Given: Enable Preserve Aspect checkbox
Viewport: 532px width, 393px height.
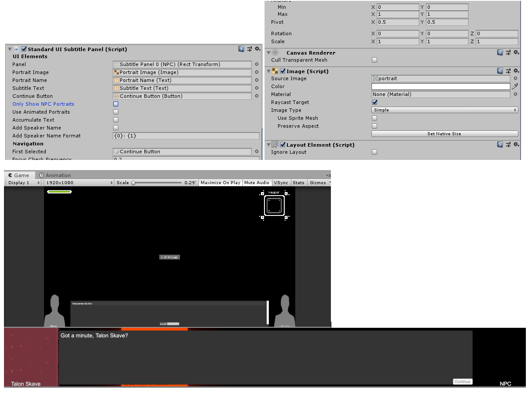Looking at the screenshot, I should pos(374,126).
